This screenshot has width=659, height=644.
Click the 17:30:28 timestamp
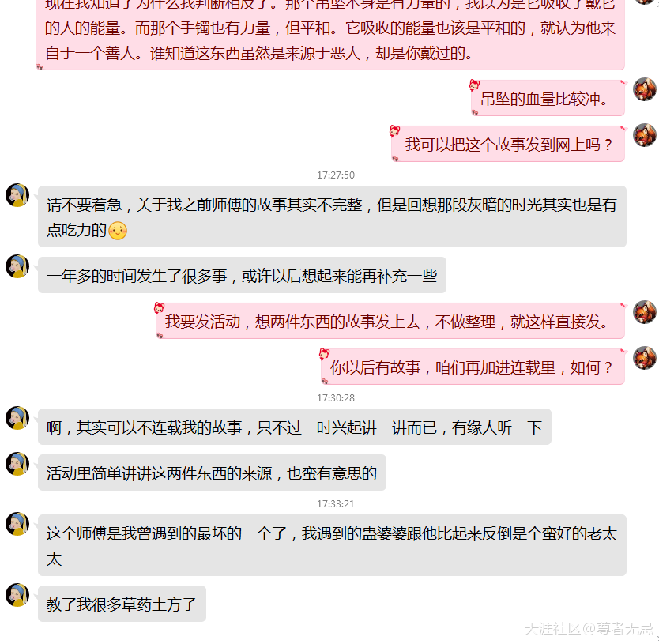click(335, 397)
